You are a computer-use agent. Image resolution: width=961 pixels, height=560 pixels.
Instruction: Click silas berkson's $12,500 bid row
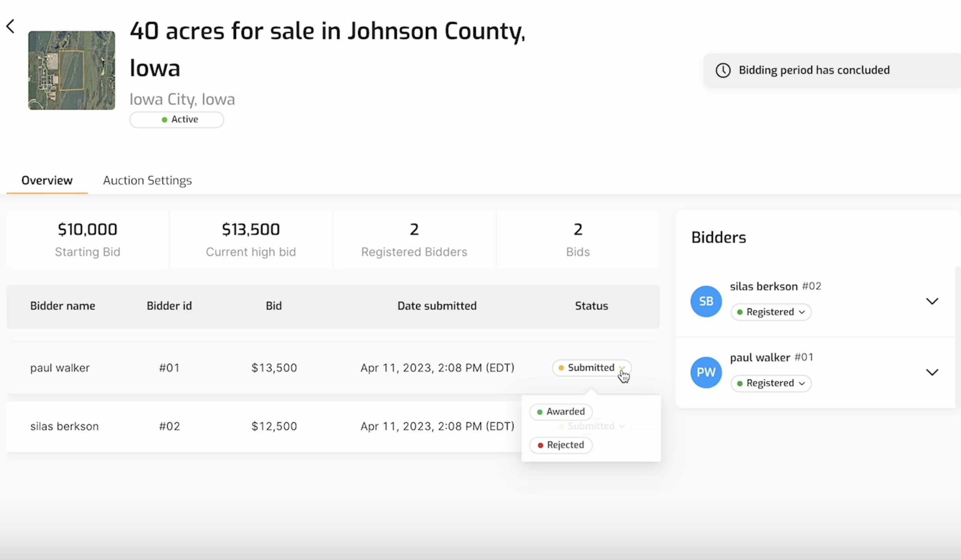click(x=274, y=427)
